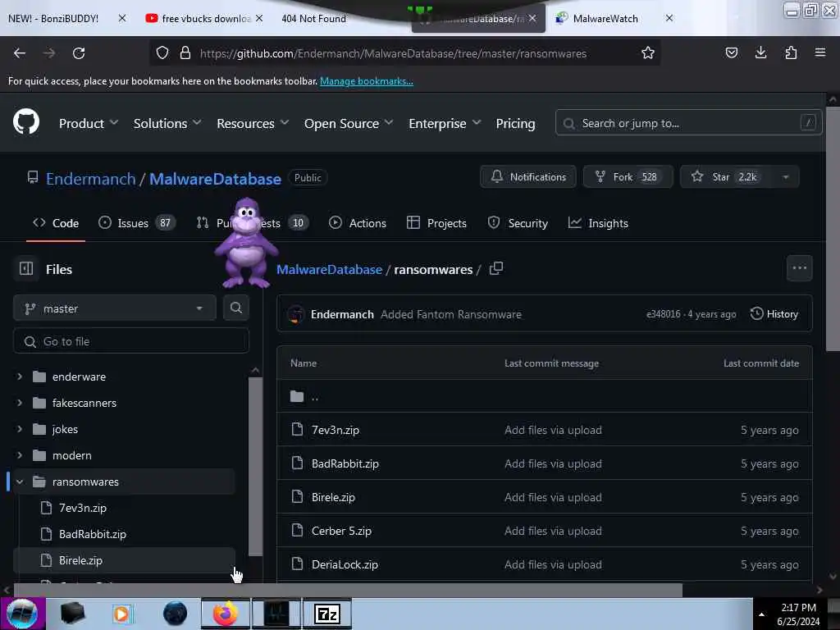Image resolution: width=840 pixels, height=630 pixels.
Task: Click the dark globe taskbar icon
Action: point(176,614)
